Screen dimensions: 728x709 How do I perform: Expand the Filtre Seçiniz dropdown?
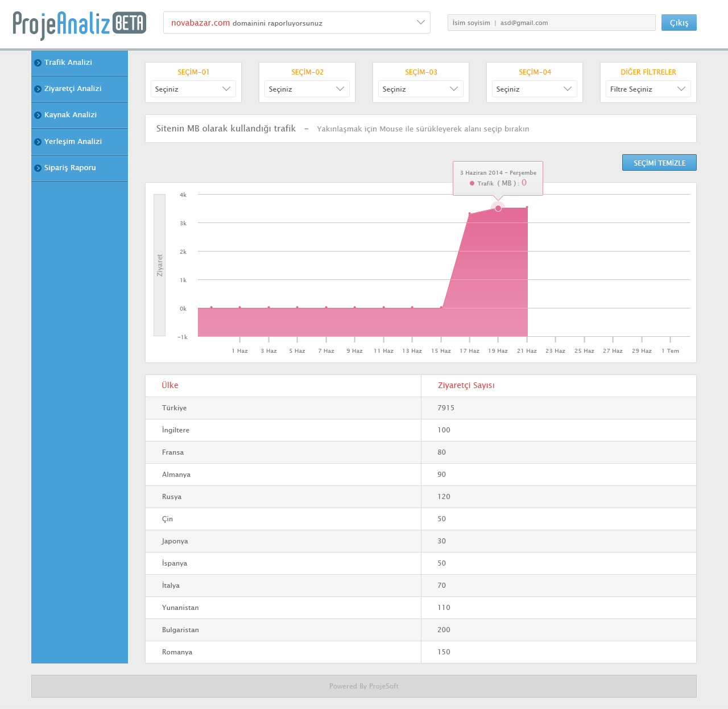coord(648,89)
